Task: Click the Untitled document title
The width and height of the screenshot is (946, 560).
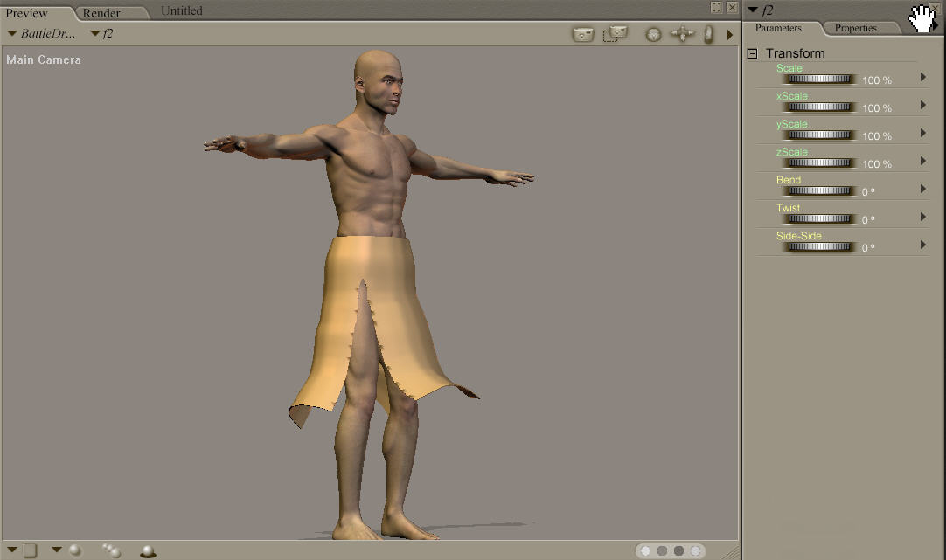Action: [182, 10]
